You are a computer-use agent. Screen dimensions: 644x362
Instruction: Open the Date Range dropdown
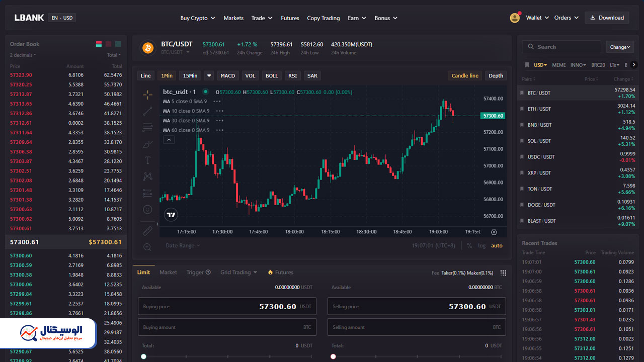pos(183,246)
